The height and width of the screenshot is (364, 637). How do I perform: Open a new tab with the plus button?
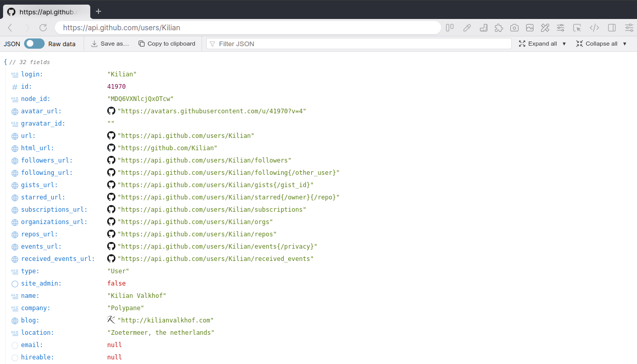(x=98, y=11)
